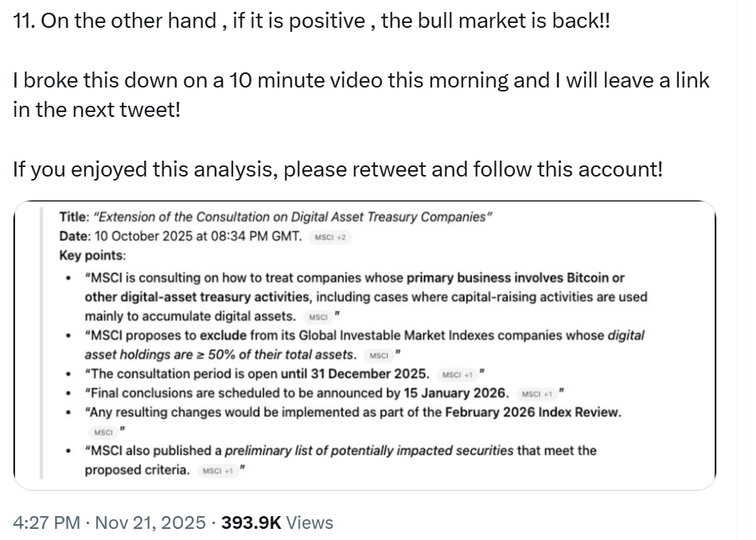The image size is (756, 540).
Task: Click the "Key points:" heading in the image
Action: 92,256
